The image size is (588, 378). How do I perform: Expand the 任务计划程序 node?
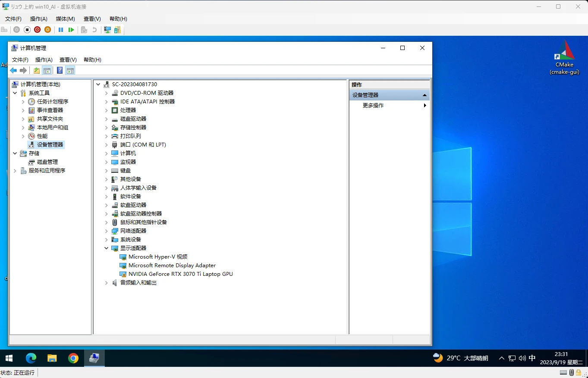[x=23, y=102]
